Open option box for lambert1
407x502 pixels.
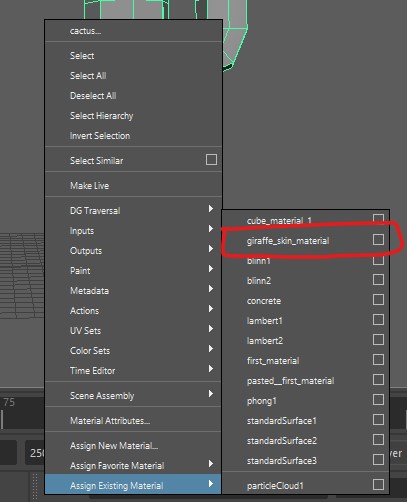[378, 319]
